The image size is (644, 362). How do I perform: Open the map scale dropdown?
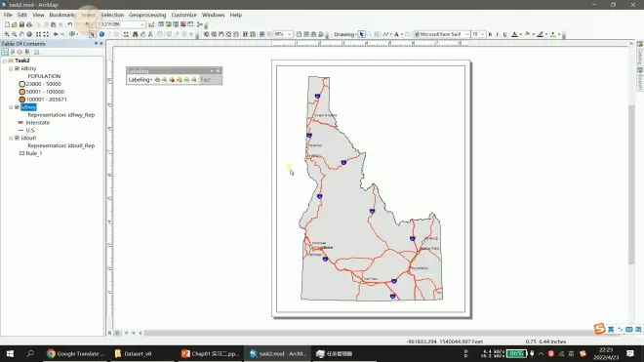tap(142, 24)
